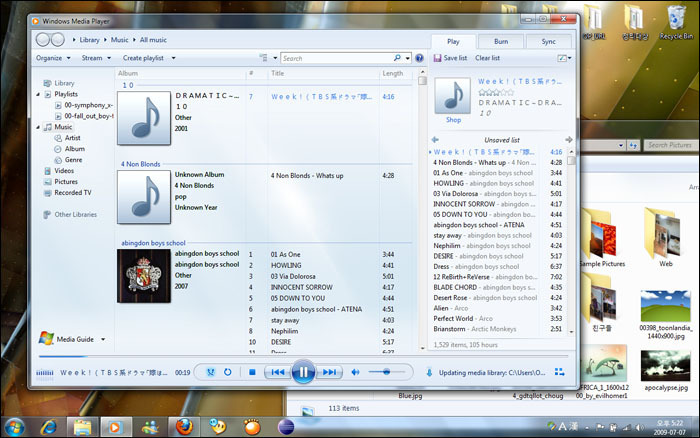The height and width of the screenshot is (438, 700).
Task: Select Recorded TV in the navigation pane
Action: pos(72,193)
